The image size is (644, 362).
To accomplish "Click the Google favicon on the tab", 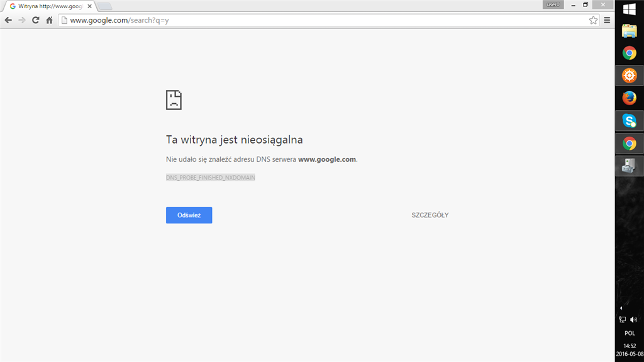I will [x=13, y=6].
